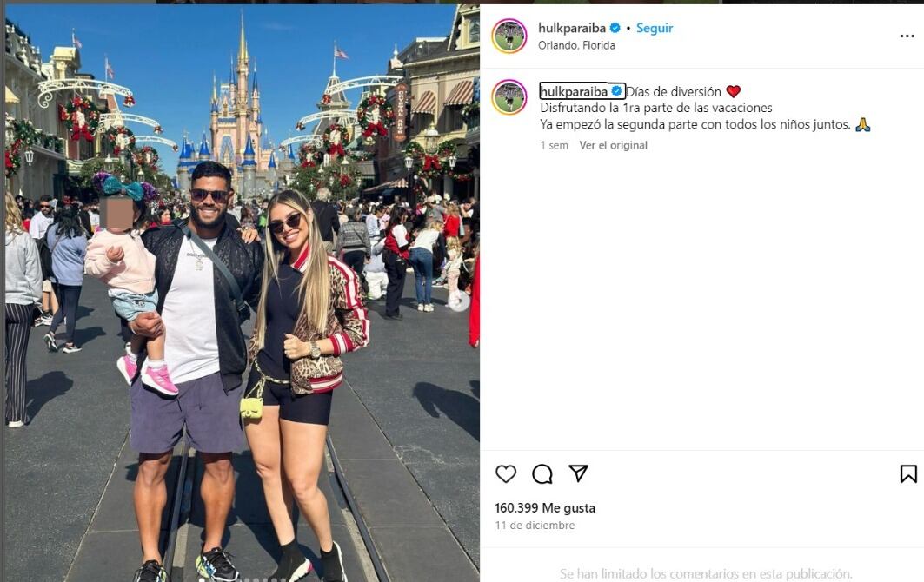Open the Orlando, Florida location link
The image size is (924, 582).
[576, 45]
